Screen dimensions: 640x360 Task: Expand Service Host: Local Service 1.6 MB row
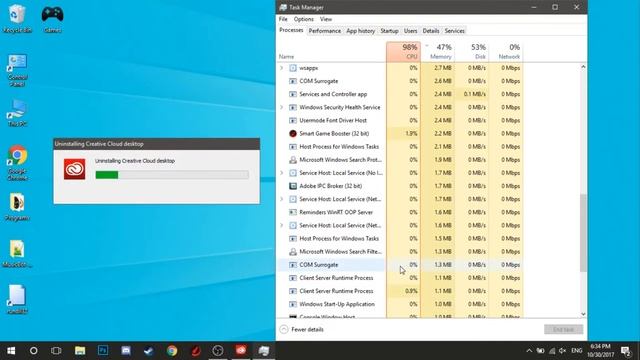point(281,225)
